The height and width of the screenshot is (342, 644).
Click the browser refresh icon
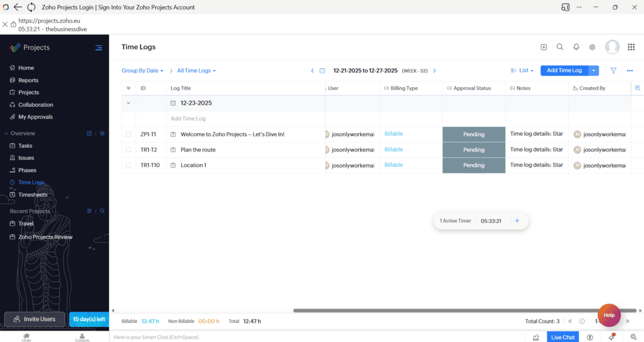tap(31, 7)
